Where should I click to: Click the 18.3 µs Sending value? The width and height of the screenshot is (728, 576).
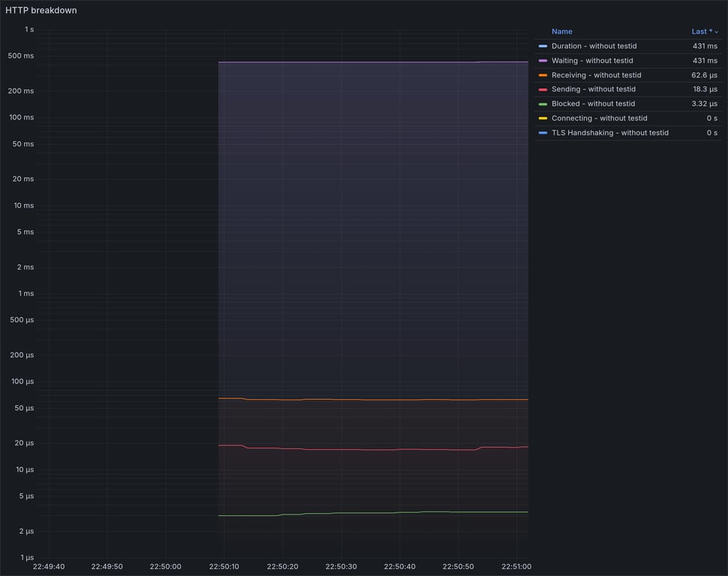[705, 89]
